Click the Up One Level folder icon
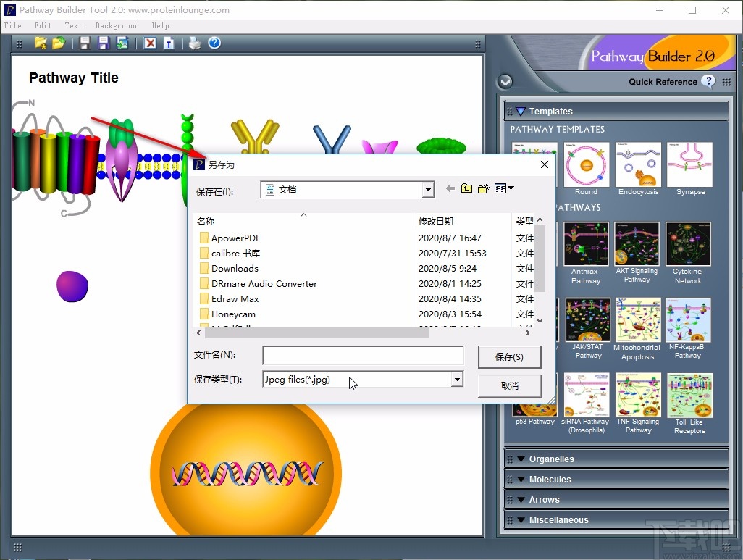This screenshot has height=560, width=743. 467,188
